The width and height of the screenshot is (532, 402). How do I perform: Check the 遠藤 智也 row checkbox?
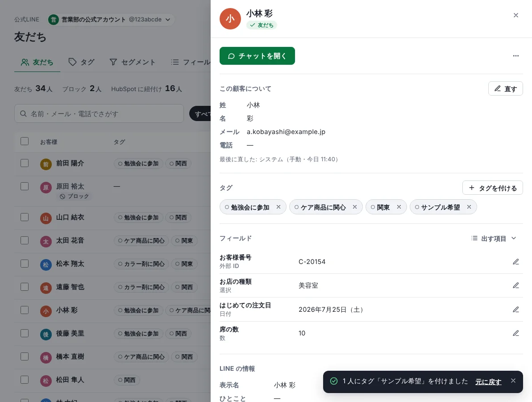click(x=25, y=287)
